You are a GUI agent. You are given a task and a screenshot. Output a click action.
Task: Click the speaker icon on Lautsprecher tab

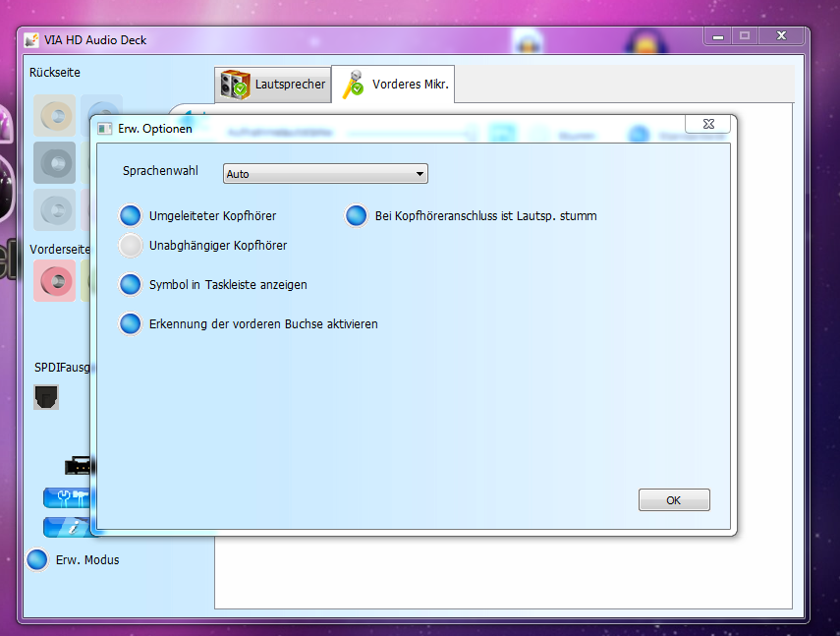[x=235, y=85]
